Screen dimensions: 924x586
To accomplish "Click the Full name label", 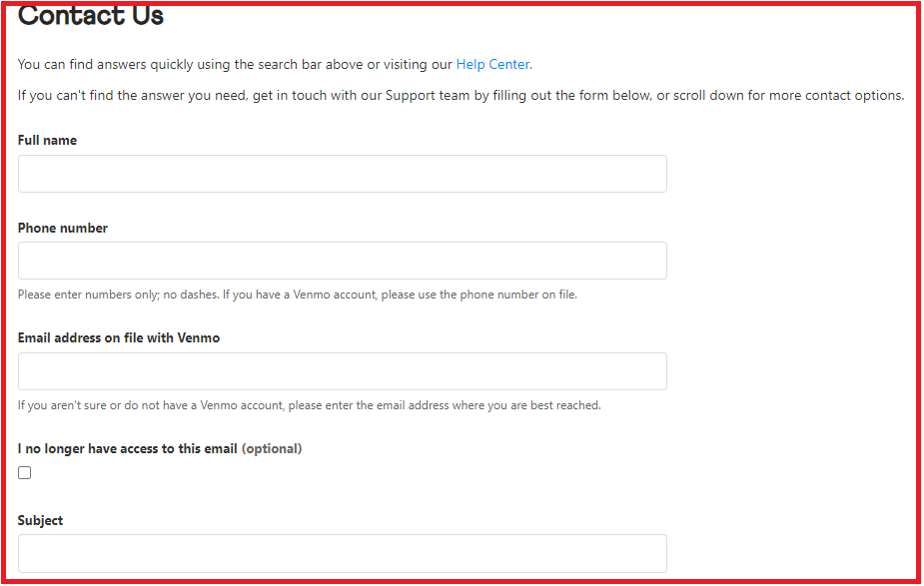I will click(47, 140).
